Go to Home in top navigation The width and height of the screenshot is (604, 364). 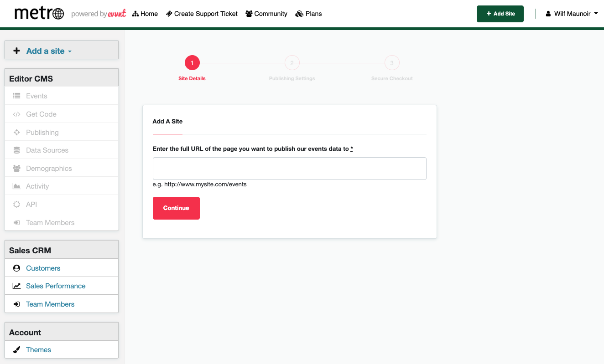click(145, 14)
